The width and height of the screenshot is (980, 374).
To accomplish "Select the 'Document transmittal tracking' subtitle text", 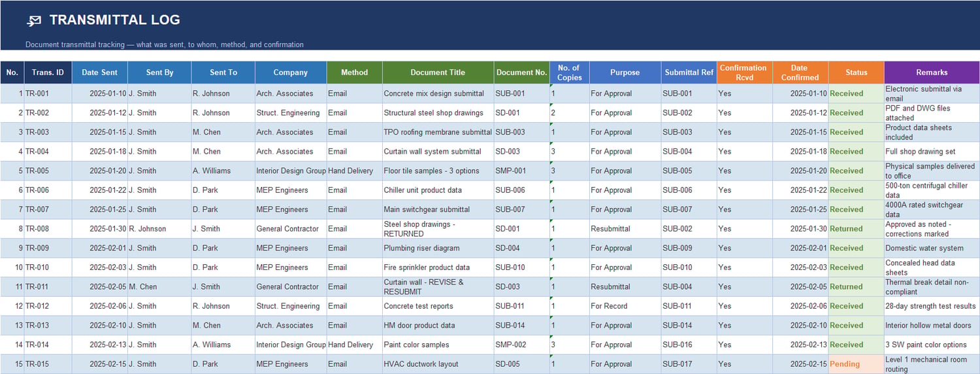I will [165, 45].
